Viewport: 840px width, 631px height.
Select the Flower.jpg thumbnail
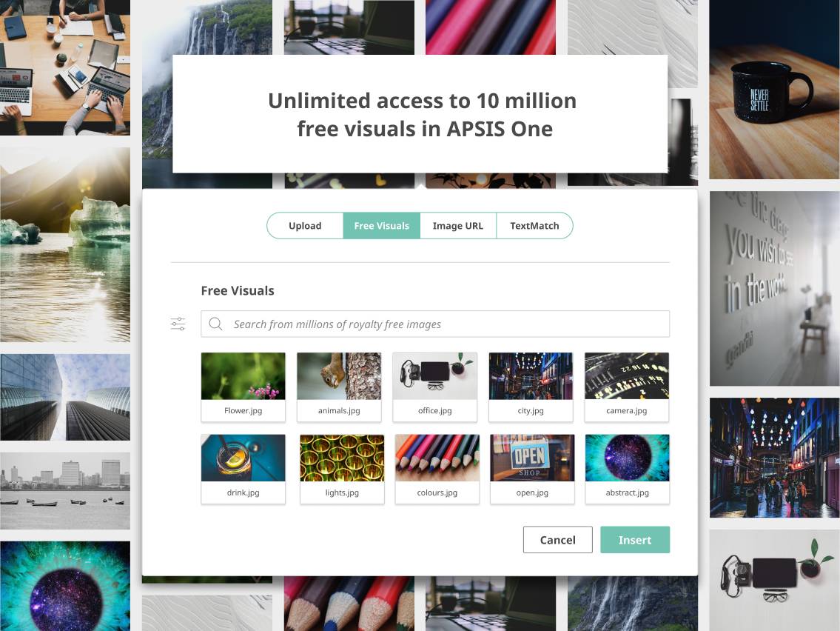click(243, 387)
